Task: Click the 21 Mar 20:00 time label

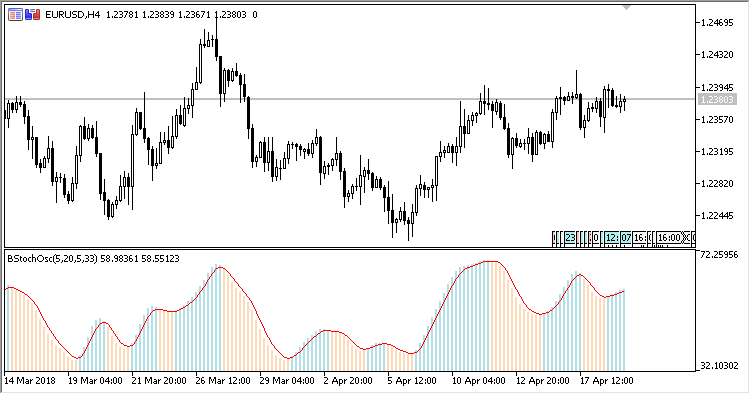Action: coord(159,381)
